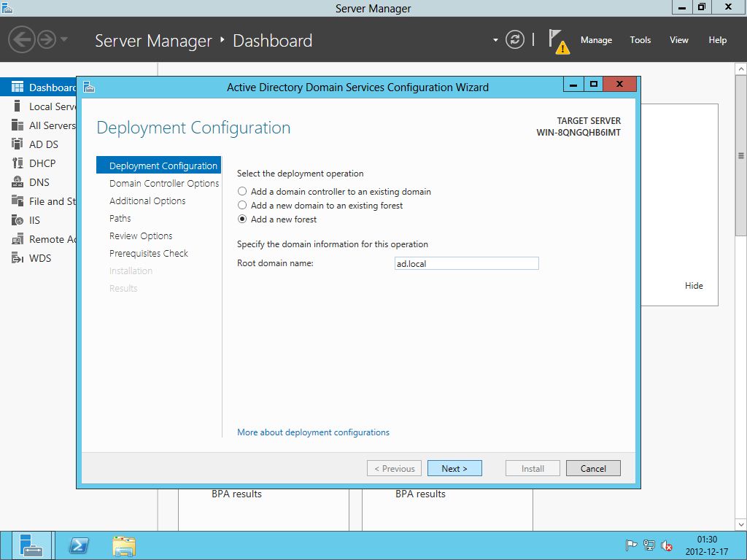Open dropdown arrow left of refresh button
The width and height of the screenshot is (747, 560).
tap(495, 40)
